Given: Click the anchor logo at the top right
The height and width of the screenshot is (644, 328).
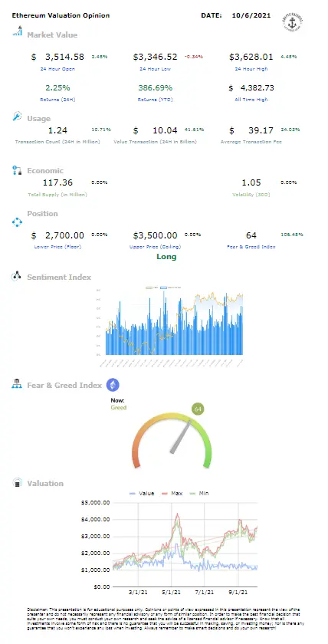Looking at the screenshot, I should click(291, 21).
